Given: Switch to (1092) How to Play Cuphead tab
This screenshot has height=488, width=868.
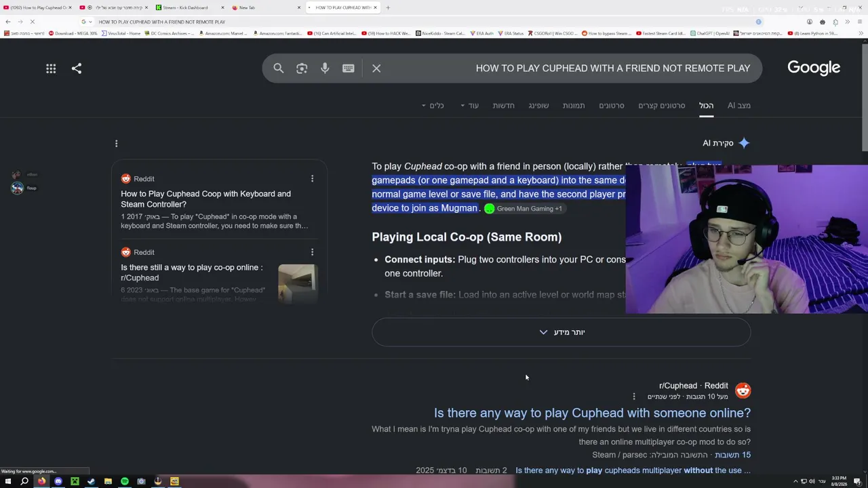Looking at the screenshot, I should pyautogui.click(x=37, y=7).
